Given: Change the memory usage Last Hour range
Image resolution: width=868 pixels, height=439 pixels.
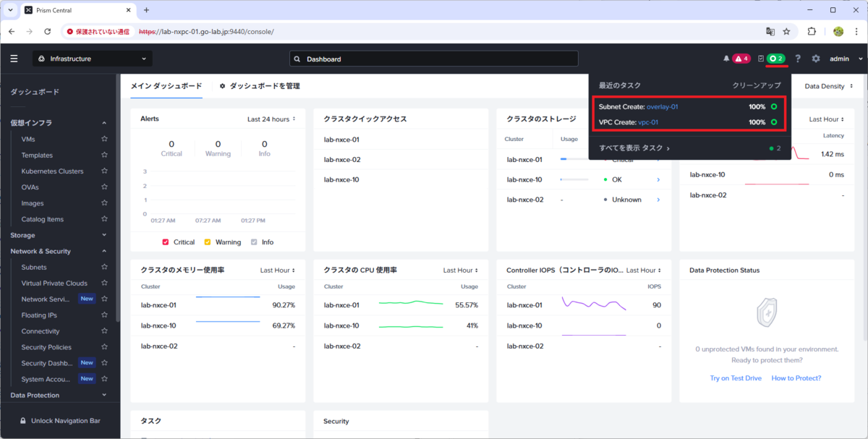Looking at the screenshot, I should 278,270.
